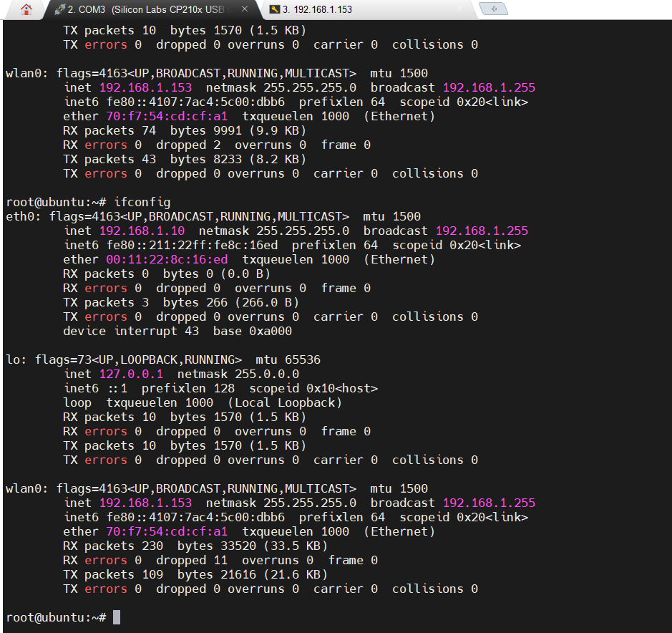Click the terminal cursor at the last prompt

coord(117,617)
